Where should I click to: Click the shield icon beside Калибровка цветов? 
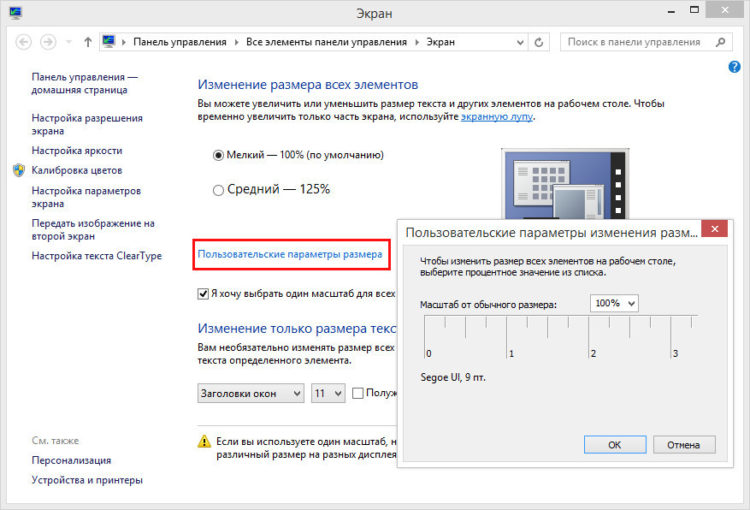tap(19, 170)
